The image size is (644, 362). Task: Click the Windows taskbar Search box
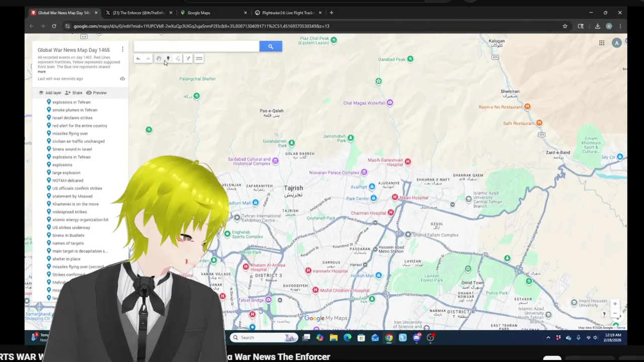(x=265, y=338)
